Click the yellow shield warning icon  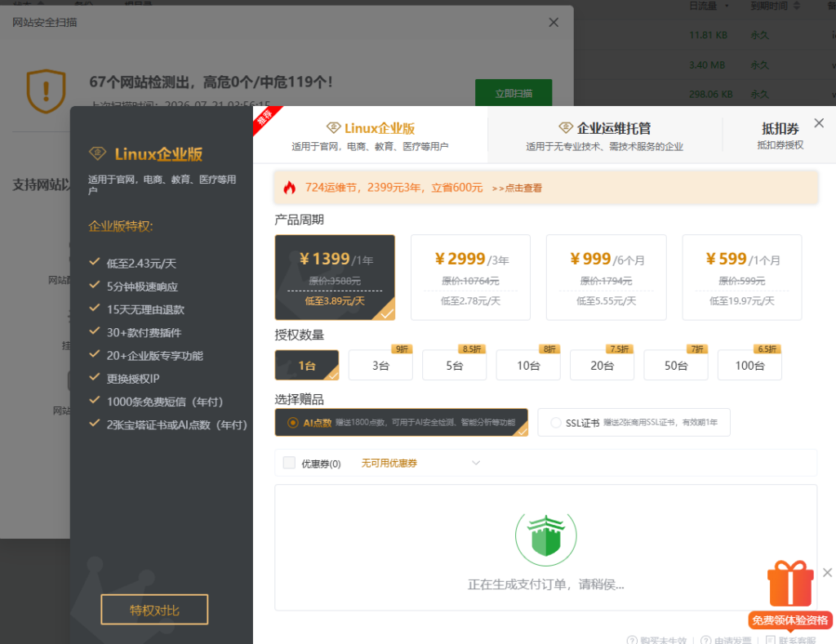pos(47,91)
